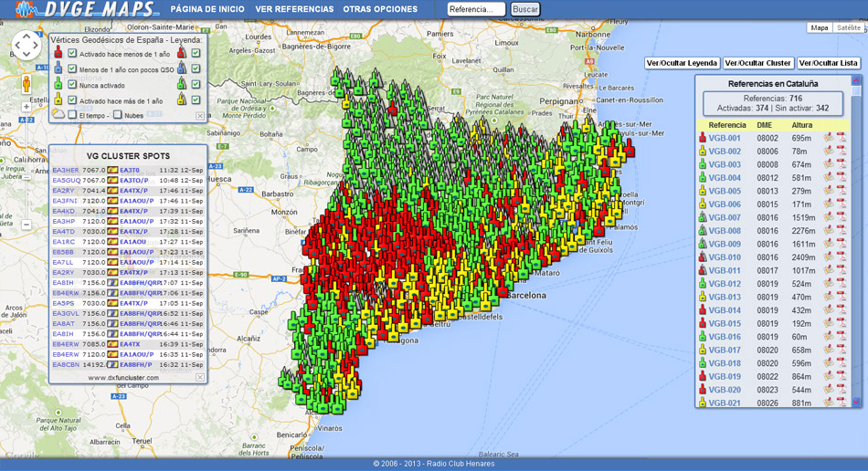Open the PDF icon for VGB-010
Image resolution: width=868 pixels, height=471 pixels.
point(842,257)
